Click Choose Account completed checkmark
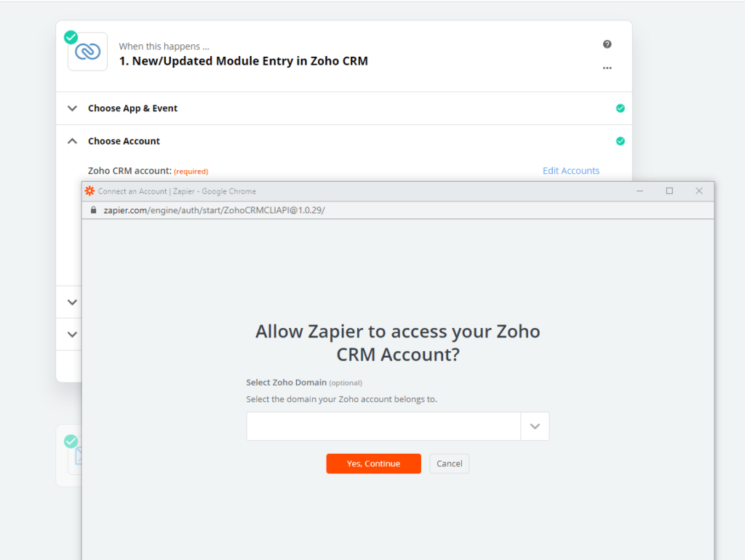The height and width of the screenshot is (560, 745). click(x=620, y=141)
